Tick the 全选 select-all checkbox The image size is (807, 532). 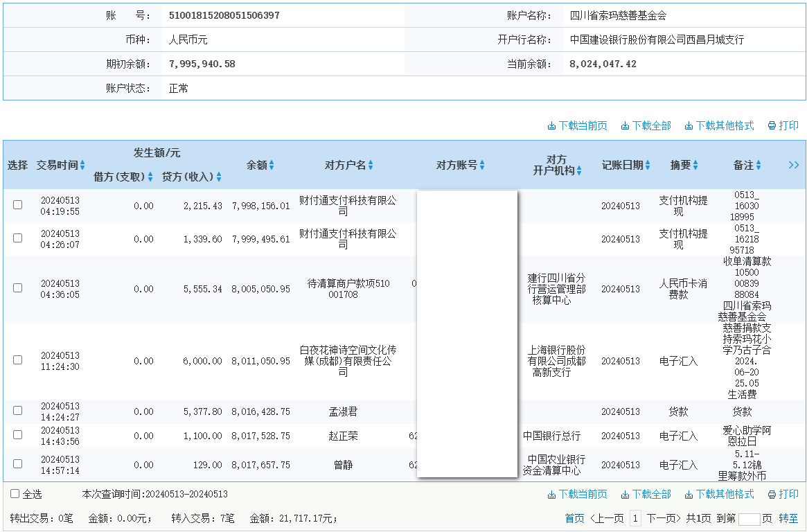click(15, 494)
